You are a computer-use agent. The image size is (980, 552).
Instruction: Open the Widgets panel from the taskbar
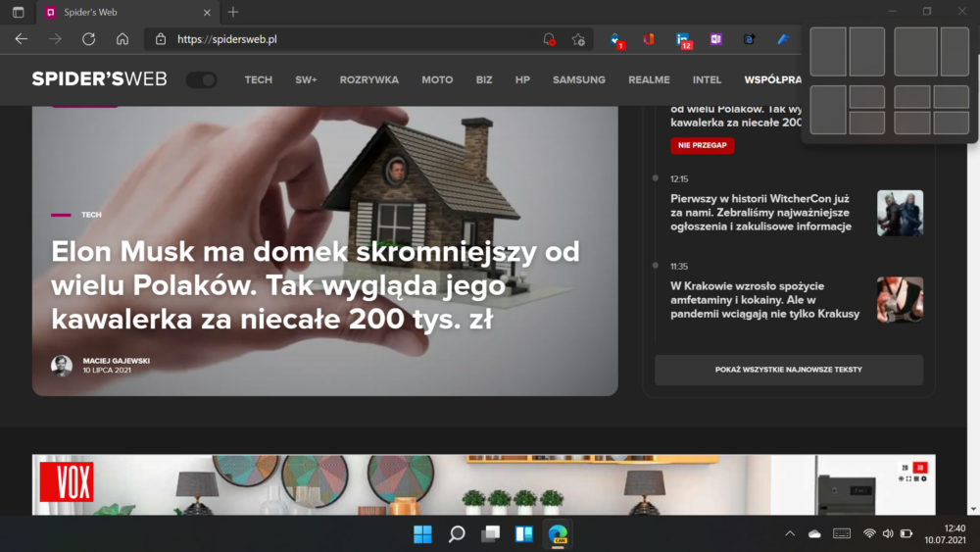click(x=523, y=534)
